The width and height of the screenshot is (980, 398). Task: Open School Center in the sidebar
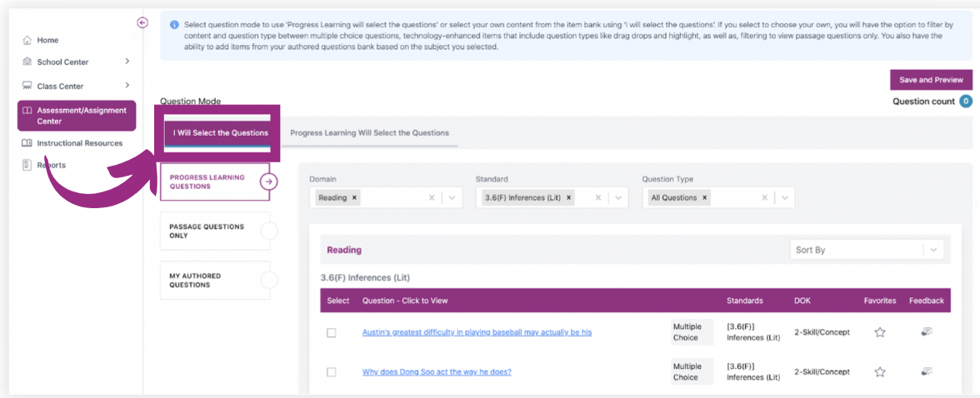coord(62,62)
